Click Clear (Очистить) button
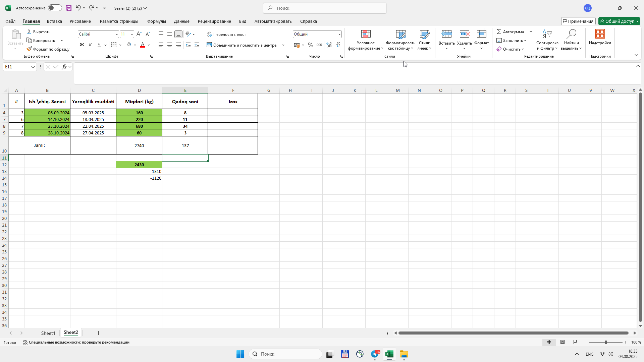This screenshot has width=644, height=362. 510,49
